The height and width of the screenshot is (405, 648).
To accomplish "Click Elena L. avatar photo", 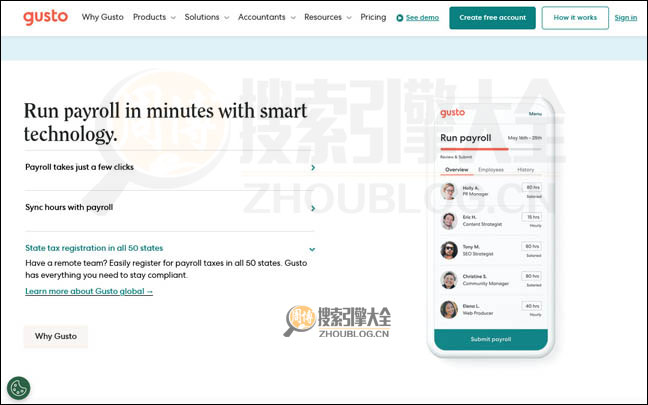I will pyautogui.click(x=448, y=310).
